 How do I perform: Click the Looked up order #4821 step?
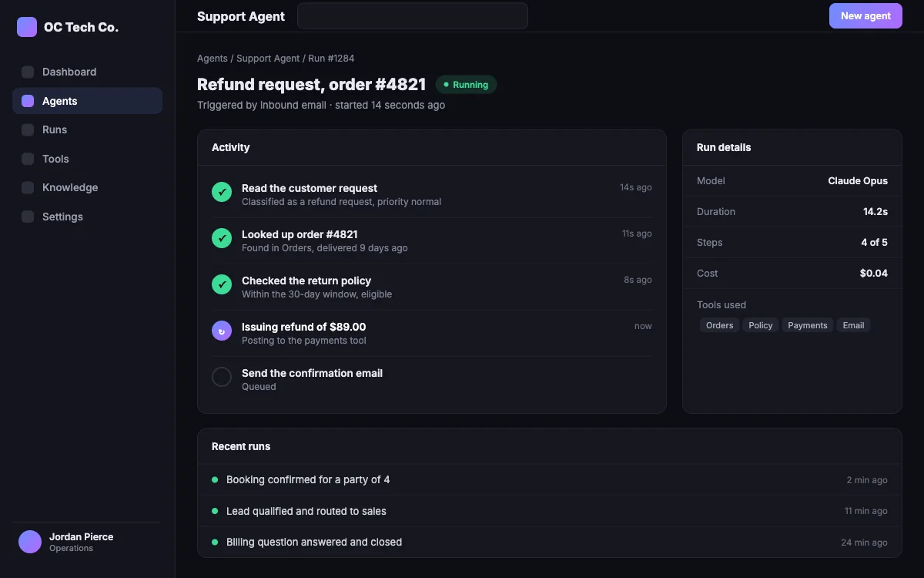[432, 240]
